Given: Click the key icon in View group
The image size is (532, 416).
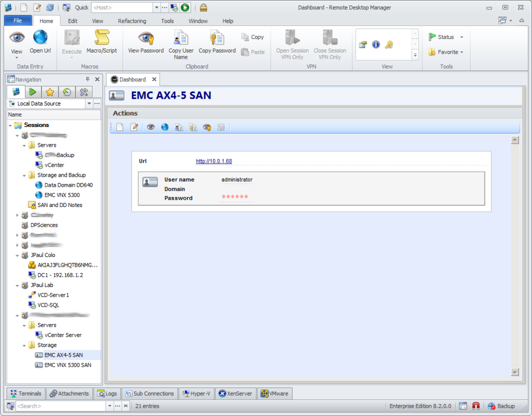Looking at the screenshot, I should coord(389,45).
